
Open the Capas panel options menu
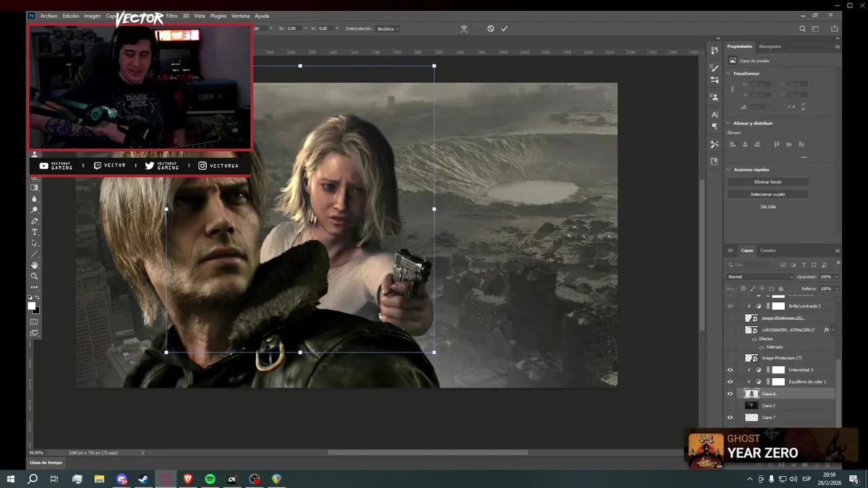(x=837, y=250)
